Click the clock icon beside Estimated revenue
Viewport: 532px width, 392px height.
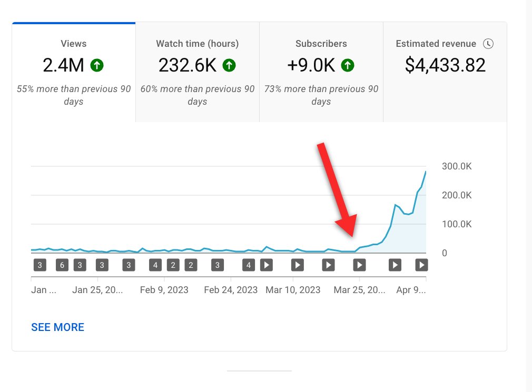pos(488,44)
